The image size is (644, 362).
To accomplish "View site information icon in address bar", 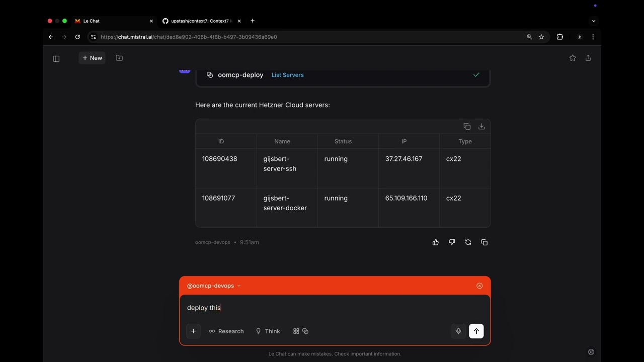I will pos(93,37).
